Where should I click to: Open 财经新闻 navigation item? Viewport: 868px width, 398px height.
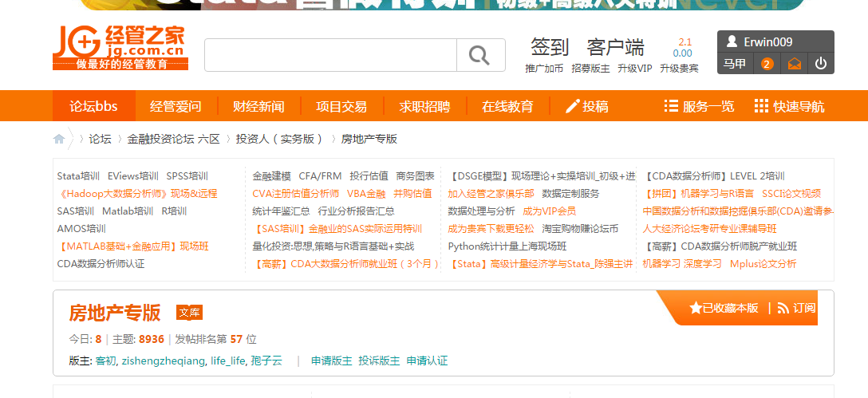258,106
